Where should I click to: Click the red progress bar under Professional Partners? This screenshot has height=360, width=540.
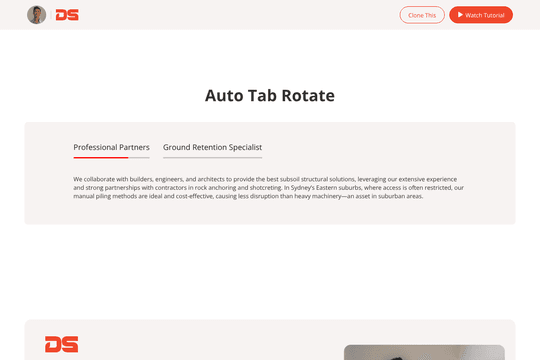pyautogui.click(x=101, y=157)
